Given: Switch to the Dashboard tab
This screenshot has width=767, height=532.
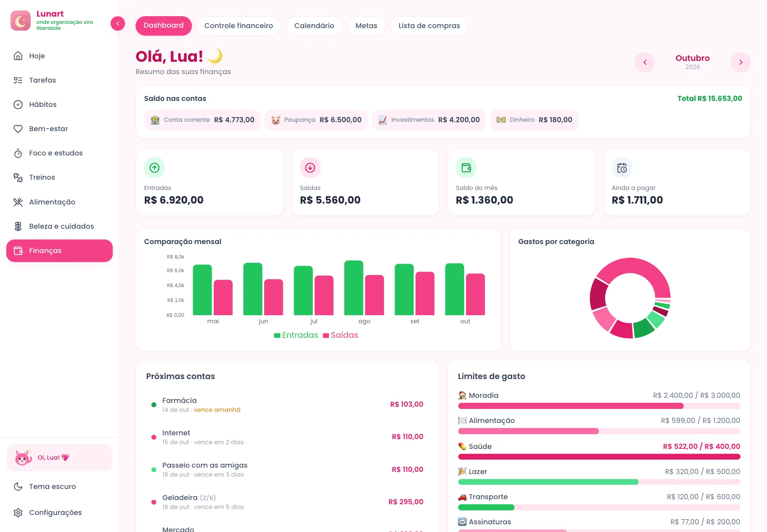Looking at the screenshot, I should coord(164,26).
